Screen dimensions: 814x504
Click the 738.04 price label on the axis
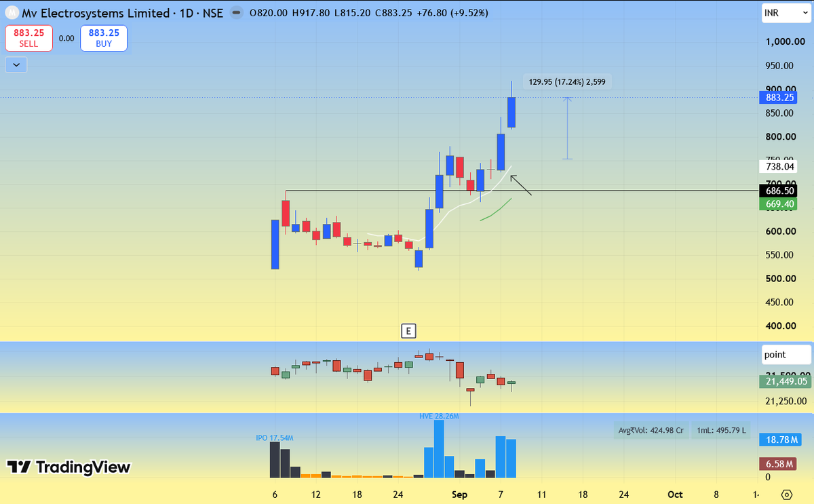[x=779, y=166]
